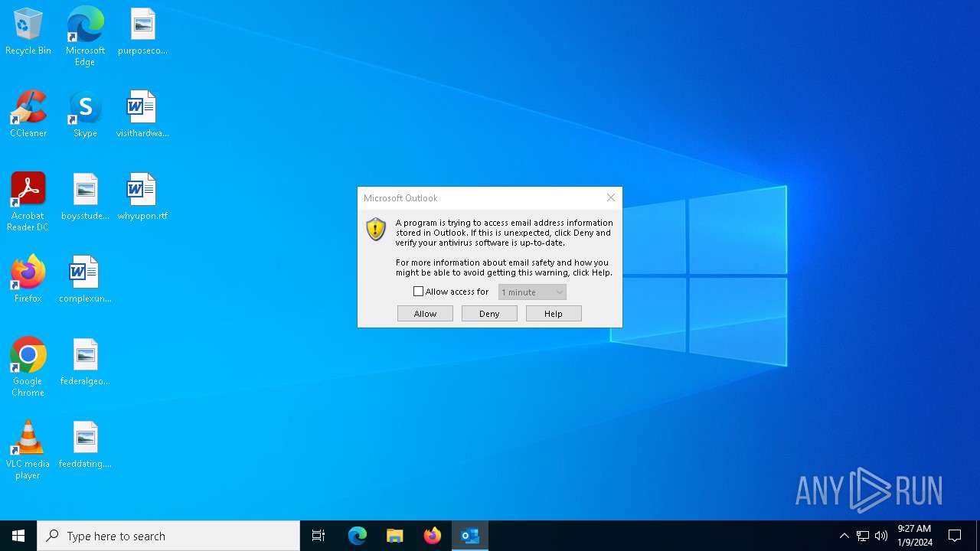Open the network status tray icon
Image resolution: width=980 pixels, height=551 pixels.
[863, 536]
